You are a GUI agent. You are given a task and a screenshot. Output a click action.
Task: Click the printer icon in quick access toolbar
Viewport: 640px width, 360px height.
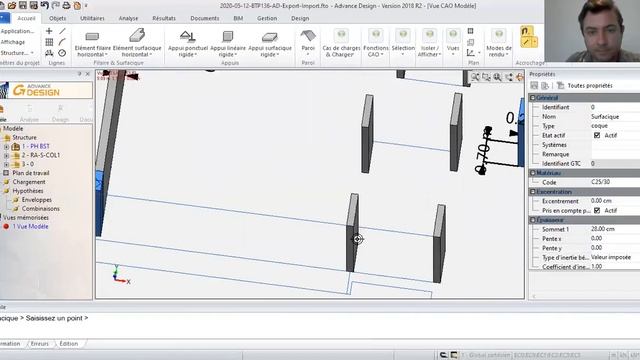point(67,6)
